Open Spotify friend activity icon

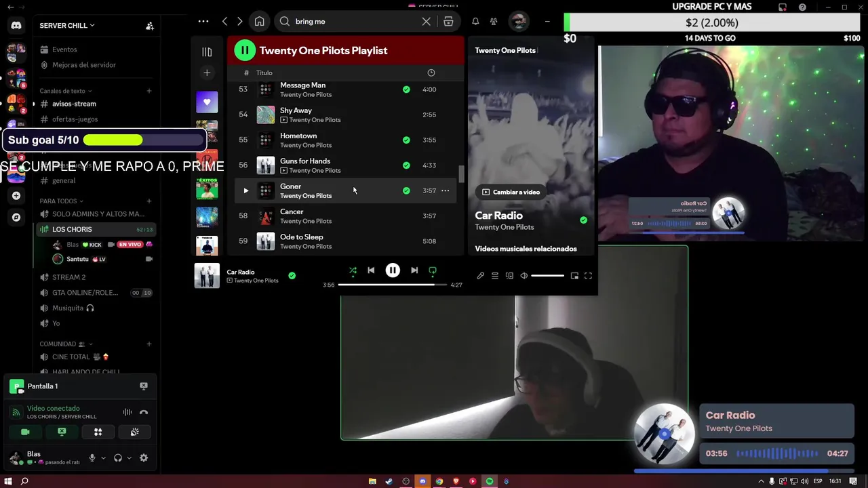click(x=494, y=22)
